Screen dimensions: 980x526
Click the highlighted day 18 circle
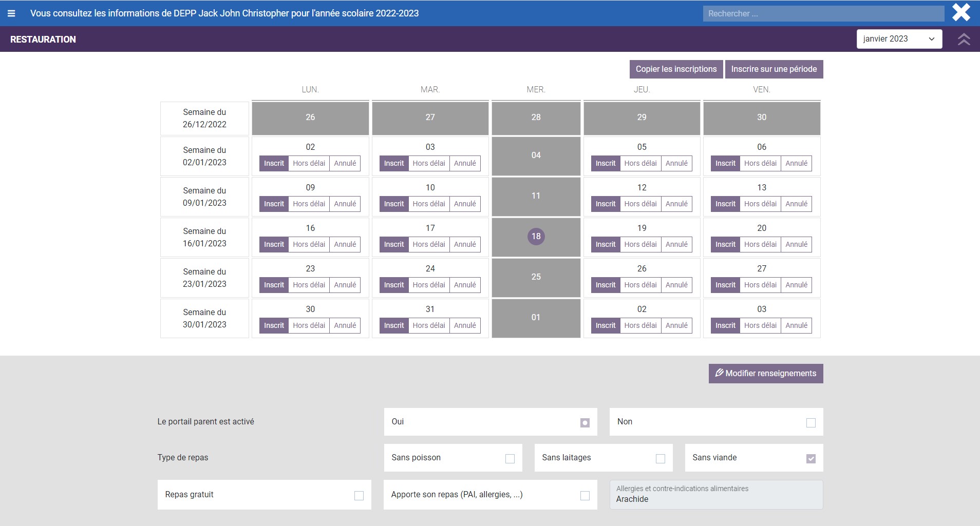[x=536, y=237]
